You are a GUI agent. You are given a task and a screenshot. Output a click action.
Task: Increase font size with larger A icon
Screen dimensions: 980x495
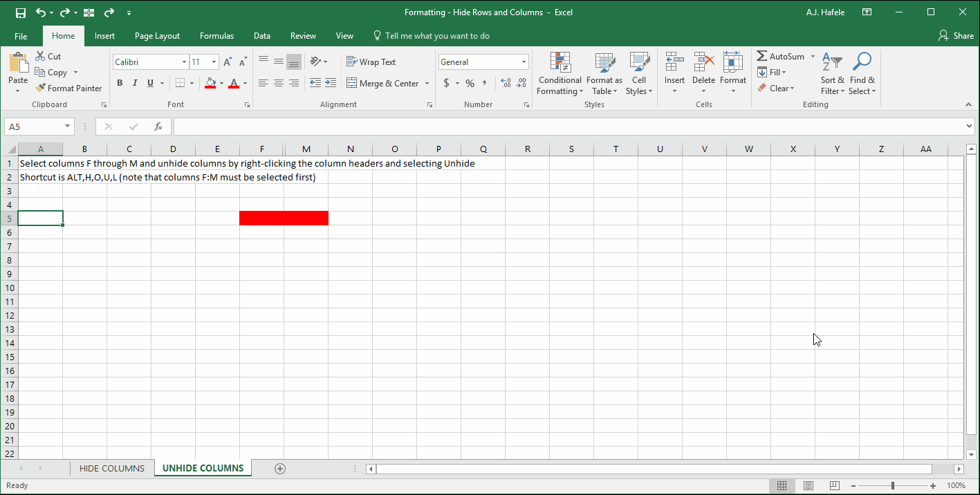228,62
